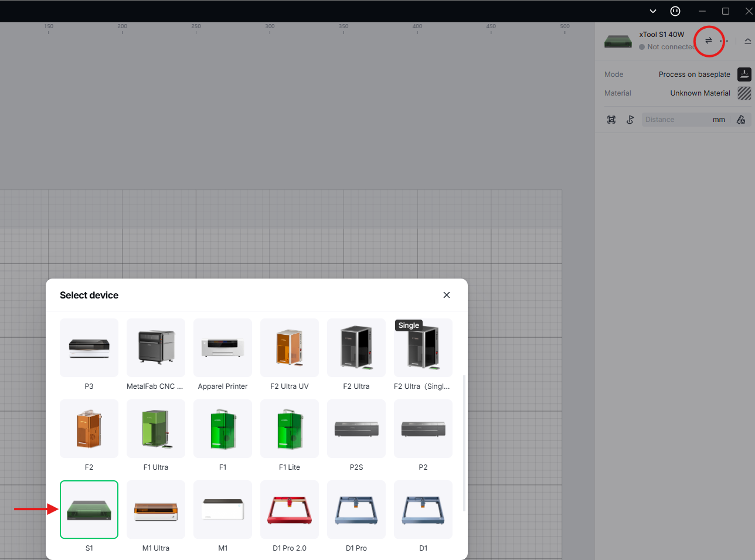
Task: Click the framing camera capture icon
Action: click(x=611, y=120)
